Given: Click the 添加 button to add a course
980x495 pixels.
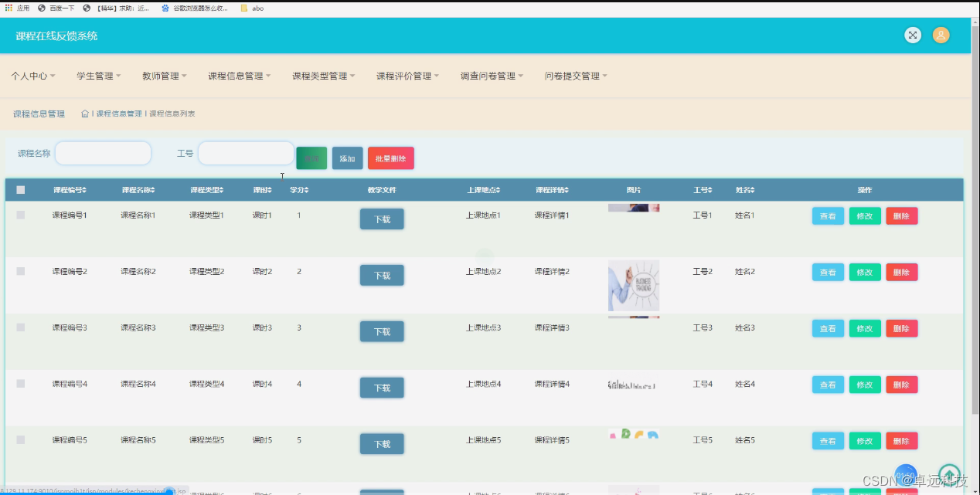Looking at the screenshot, I should (x=347, y=158).
